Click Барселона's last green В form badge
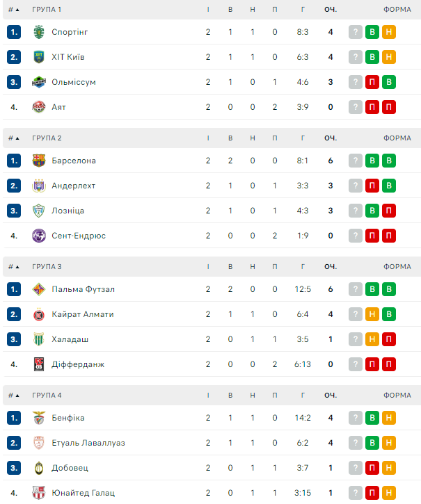 click(x=389, y=161)
